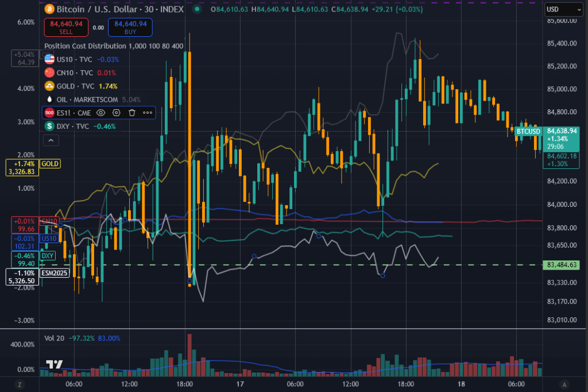
Task: Click the Bitcoin symbol logo icon
Action: (49, 9)
